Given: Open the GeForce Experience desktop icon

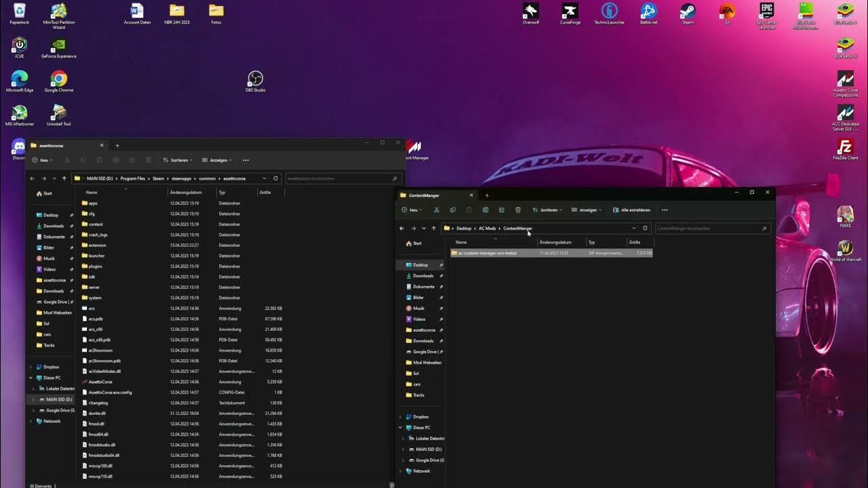Looking at the screenshot, I should 59,47.
